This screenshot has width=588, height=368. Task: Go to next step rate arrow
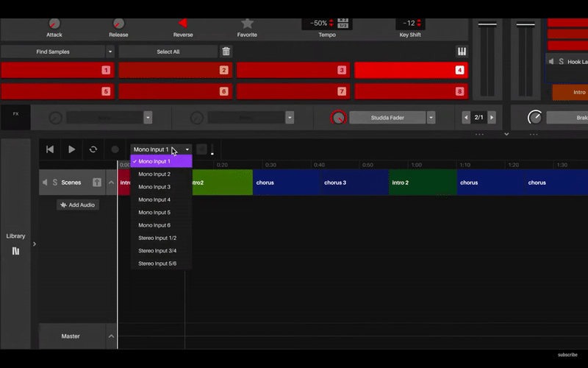[492, 118]
